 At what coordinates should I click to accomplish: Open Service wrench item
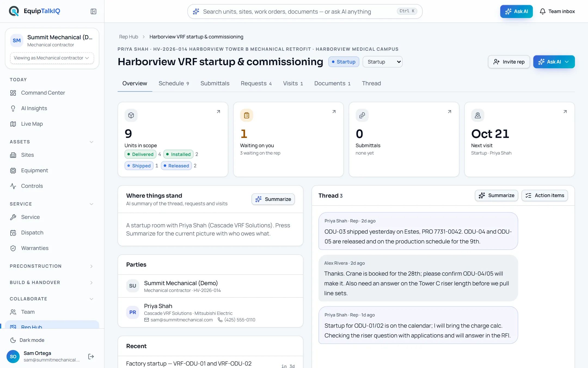[52, 217]
